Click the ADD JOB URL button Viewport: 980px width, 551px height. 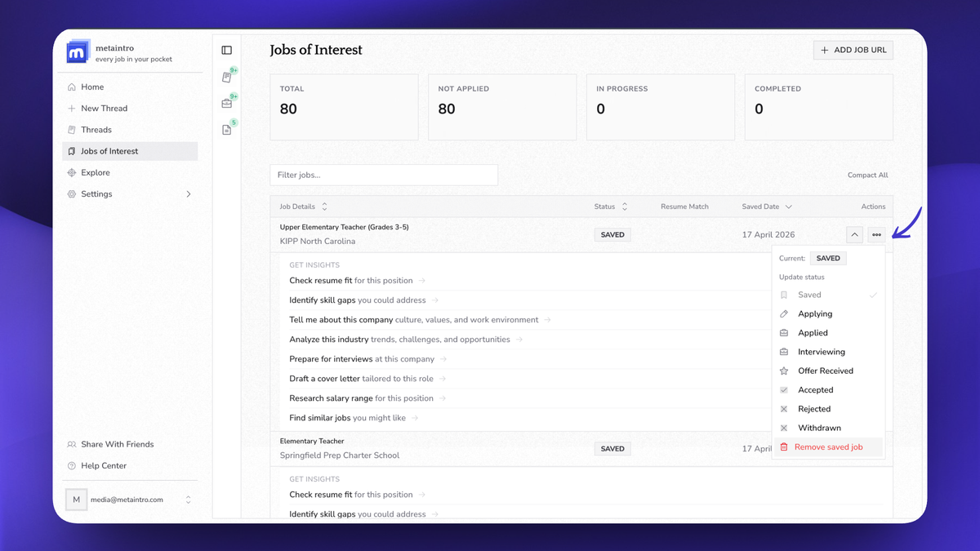tap(853, 50)
